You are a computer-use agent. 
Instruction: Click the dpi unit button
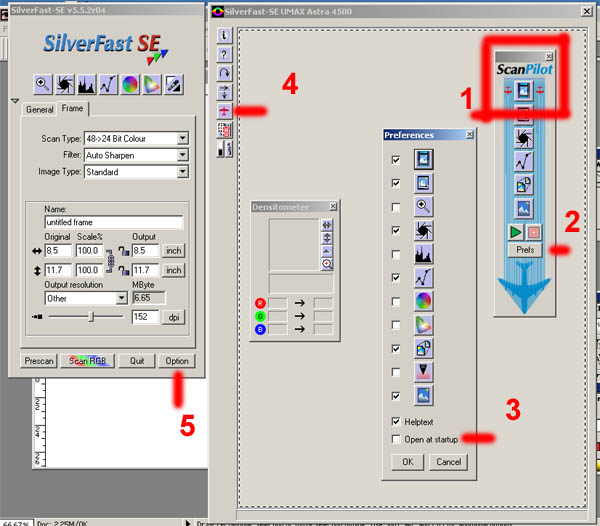(174, 317)
